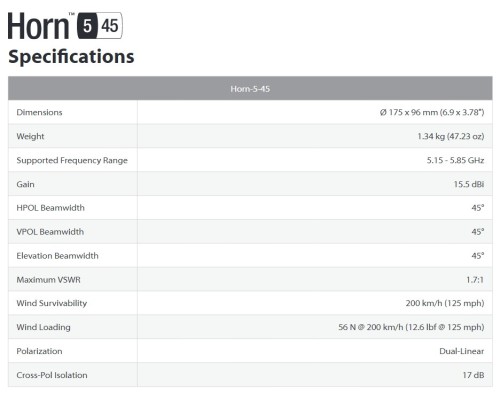500x400 pixels.
Task: Click the Dual-Linear polarization value
Action: pyautogui.click(x=462, y=351)
